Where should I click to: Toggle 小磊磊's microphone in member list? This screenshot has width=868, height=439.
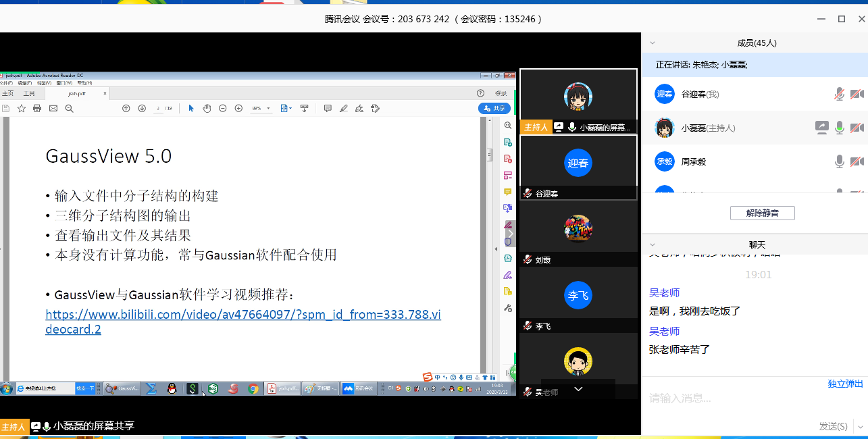tap(839, 128)
